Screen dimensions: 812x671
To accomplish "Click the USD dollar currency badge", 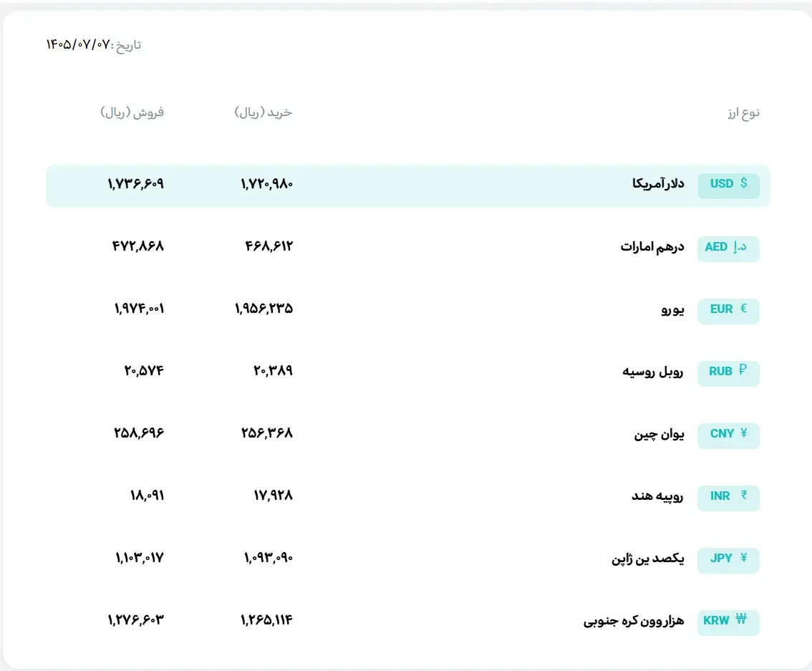I will tap(728, 185).
